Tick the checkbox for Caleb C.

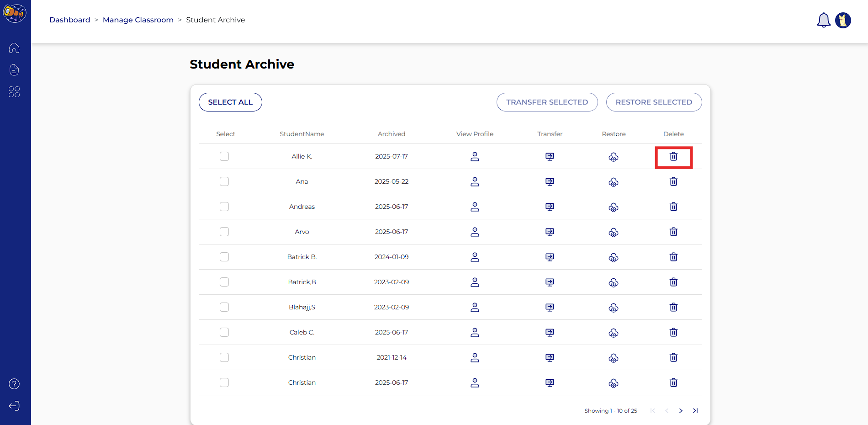(224, 332)
